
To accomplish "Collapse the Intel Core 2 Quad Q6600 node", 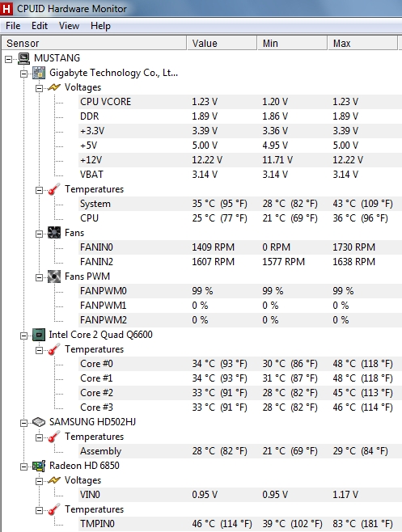I will 23,336.
